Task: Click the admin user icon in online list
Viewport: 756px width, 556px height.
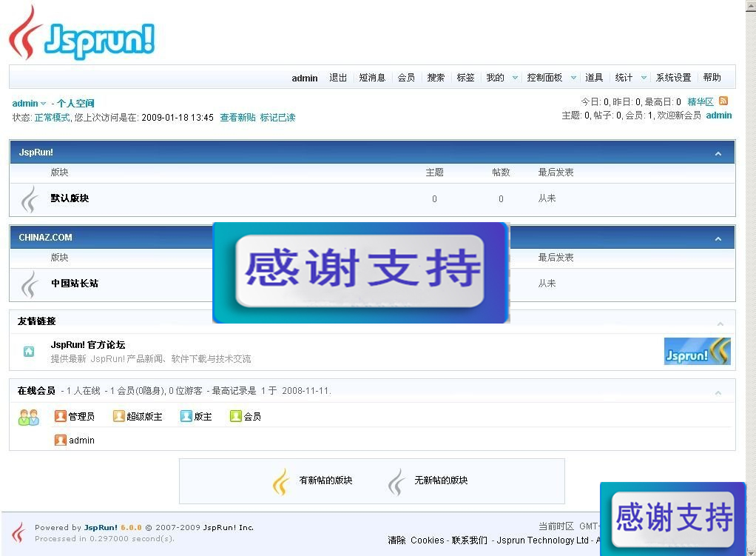Action: click(x=60, y=441)
